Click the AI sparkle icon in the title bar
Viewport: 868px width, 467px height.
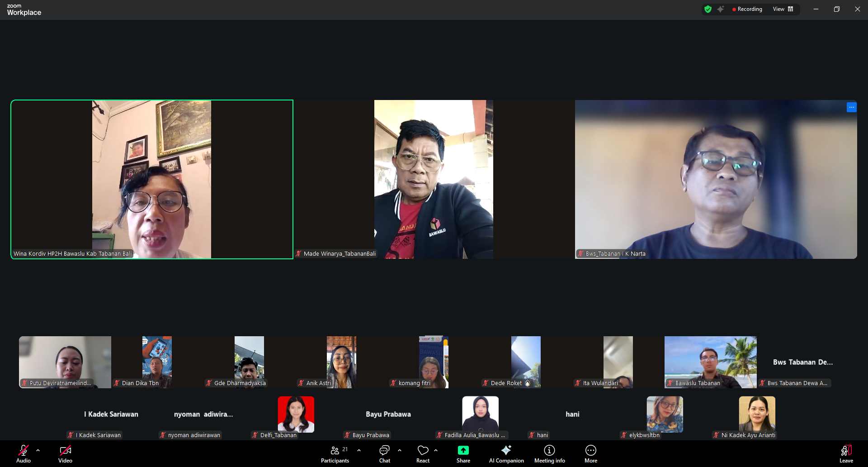tap(721, 9)
